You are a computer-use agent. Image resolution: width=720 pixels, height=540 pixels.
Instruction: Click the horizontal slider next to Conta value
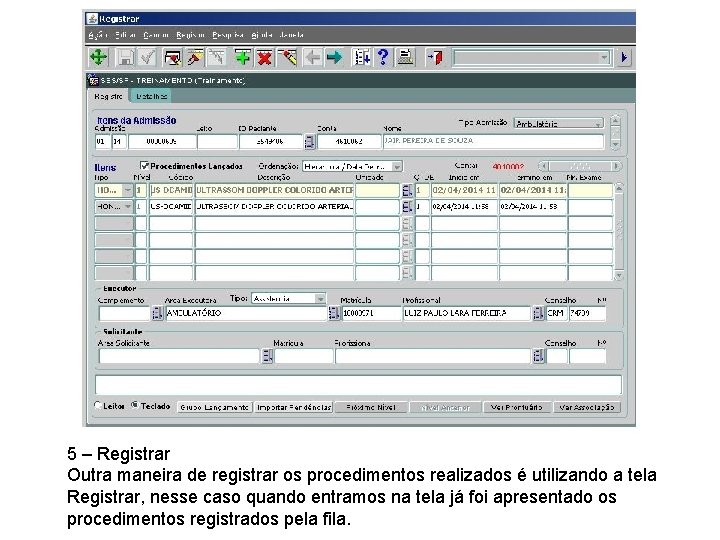pyautogui.click(x=580, y=166)
